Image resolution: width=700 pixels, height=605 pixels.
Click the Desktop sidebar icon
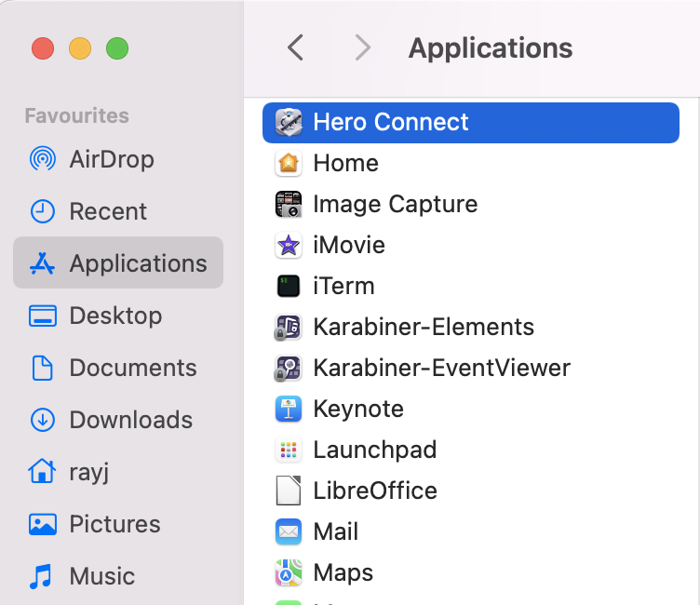pos(43,316)
